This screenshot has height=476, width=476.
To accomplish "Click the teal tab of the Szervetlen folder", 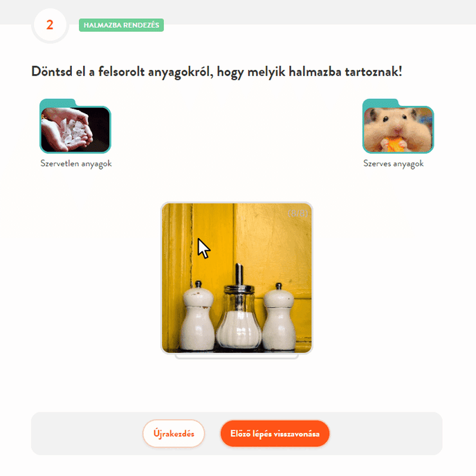I will click(x=57, y=102).
